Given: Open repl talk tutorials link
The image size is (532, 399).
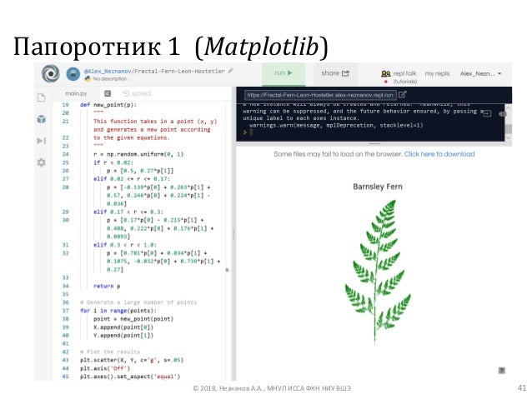Looking at the screenshot, I should (x=405, y=82).
